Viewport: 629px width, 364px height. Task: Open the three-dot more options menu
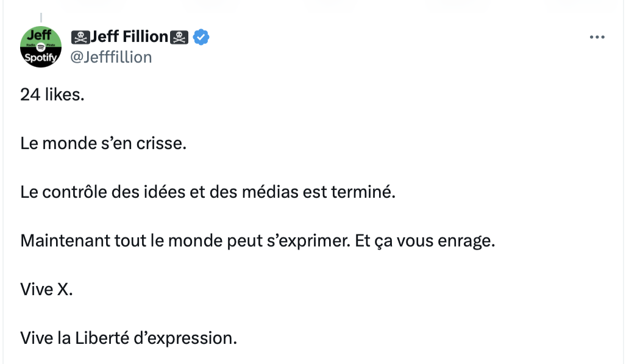597,37
